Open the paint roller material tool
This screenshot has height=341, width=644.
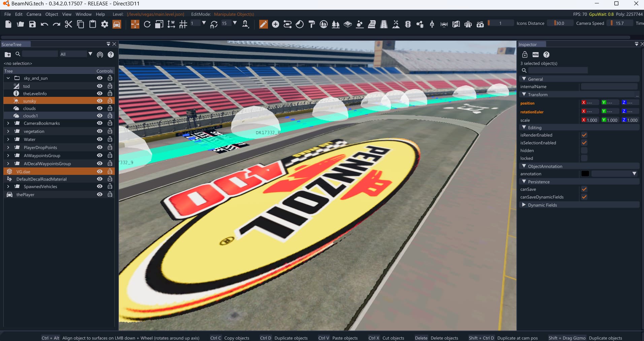pyautogui.click(x=312, y=24)
